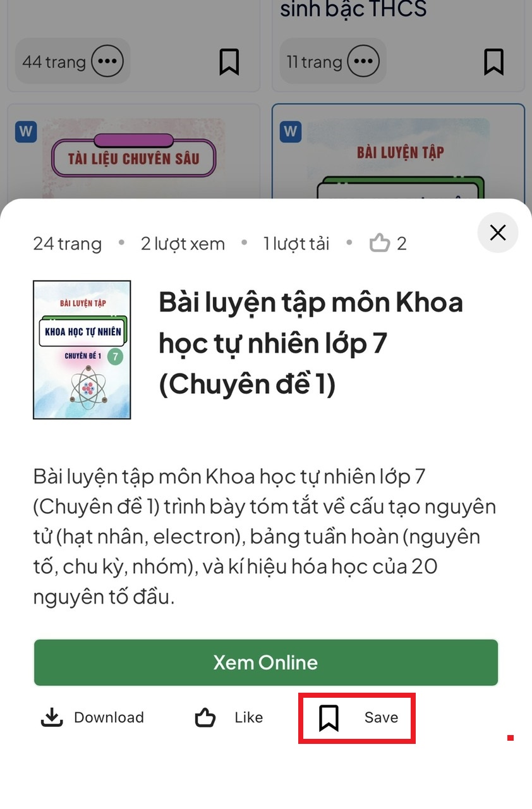This screenshot has height=809, width=532.
Task: Click the thumbs-up icon beside the count 2
Action: click(x=380, y=243)
